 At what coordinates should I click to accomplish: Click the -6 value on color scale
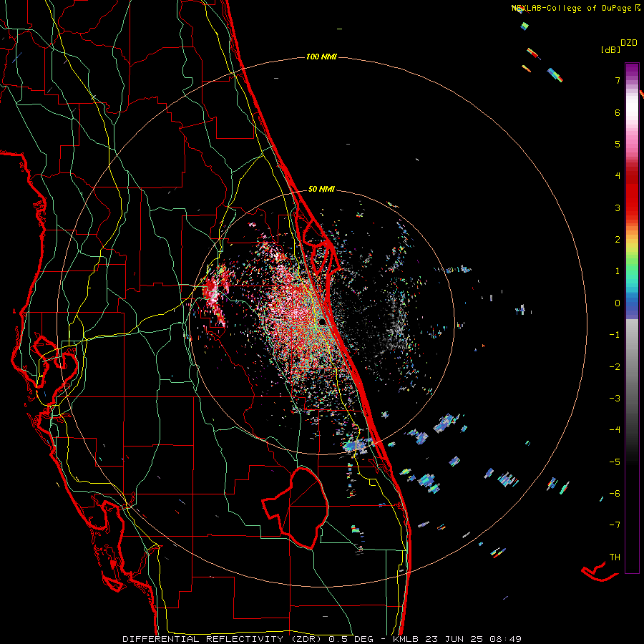615,493
